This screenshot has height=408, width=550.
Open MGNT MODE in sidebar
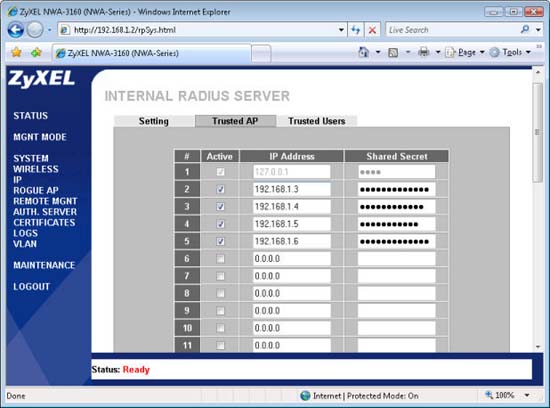[x=40, y=137]
